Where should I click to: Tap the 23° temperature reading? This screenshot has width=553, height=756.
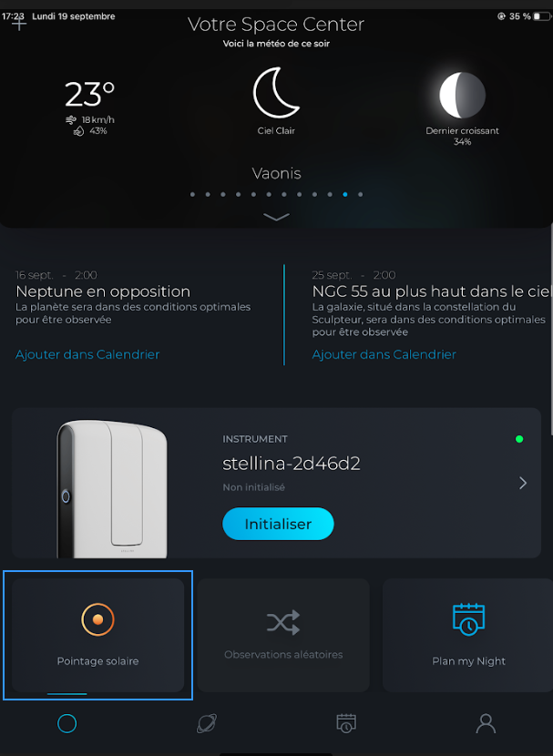(x=89, y=94)
